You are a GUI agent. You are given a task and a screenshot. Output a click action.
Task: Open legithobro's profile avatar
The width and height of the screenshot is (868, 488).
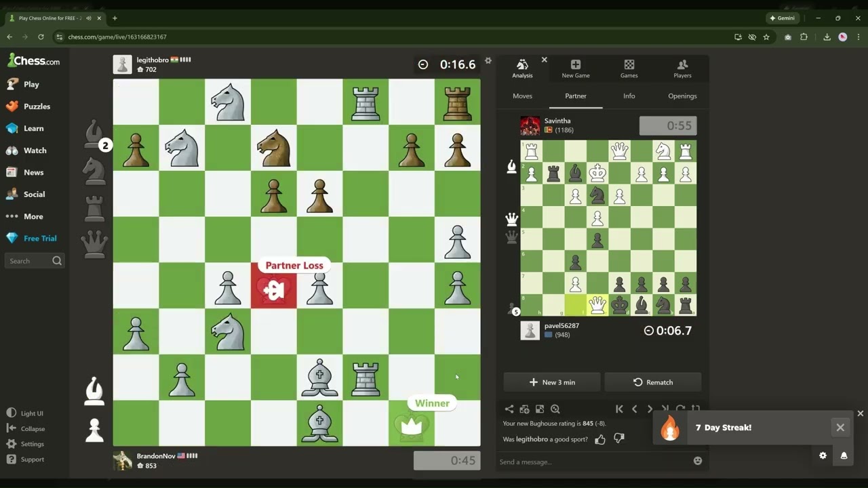click(x=122, y=64)
